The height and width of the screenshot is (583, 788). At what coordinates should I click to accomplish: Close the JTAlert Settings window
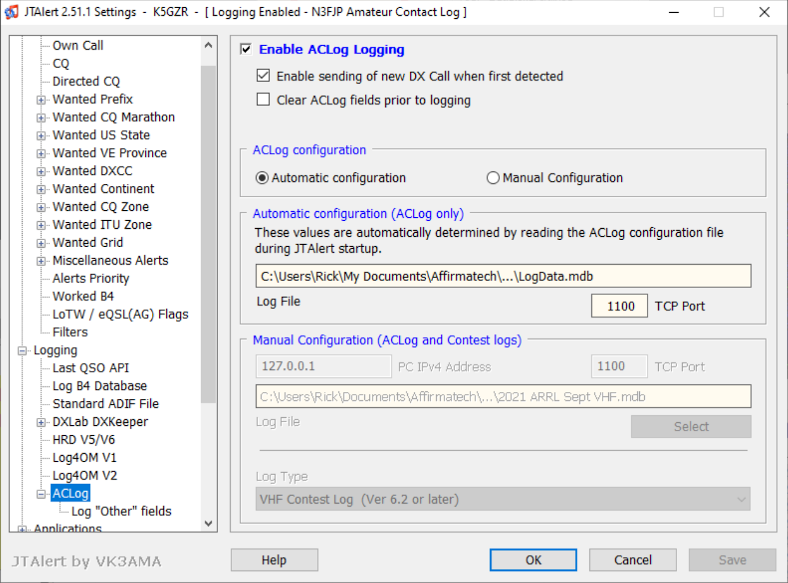[764, 12]
